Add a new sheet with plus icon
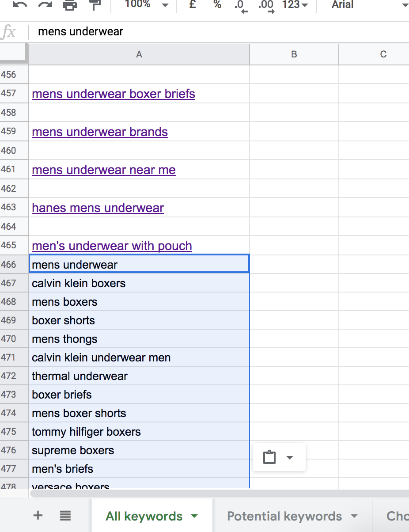The image size is (409, 532). (38, 515)
